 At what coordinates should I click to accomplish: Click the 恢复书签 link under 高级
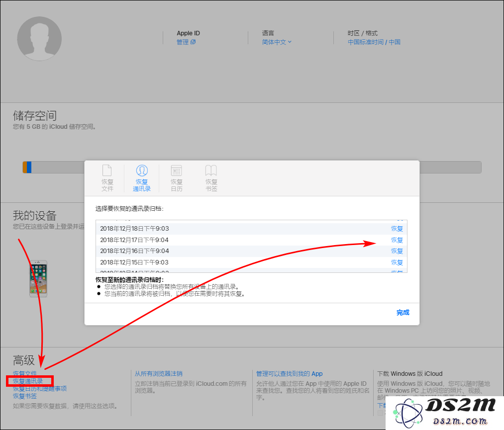[25, 396]
